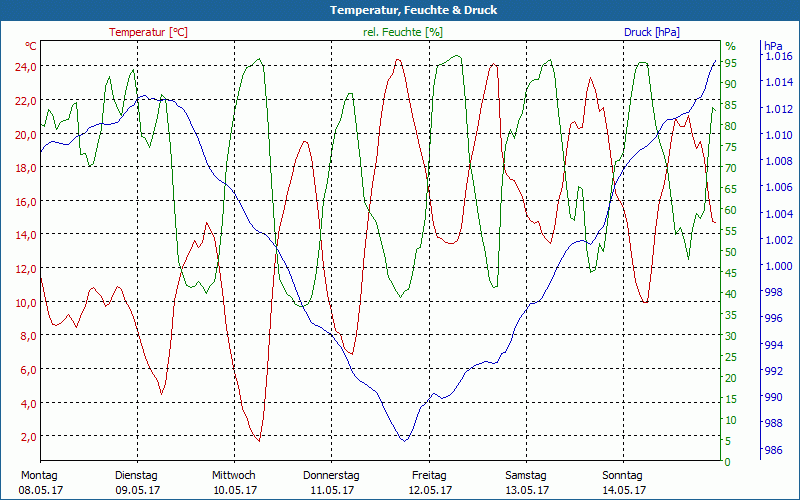
Task: Click the '85' humidity axis value
Action: [x=731, y=105]
